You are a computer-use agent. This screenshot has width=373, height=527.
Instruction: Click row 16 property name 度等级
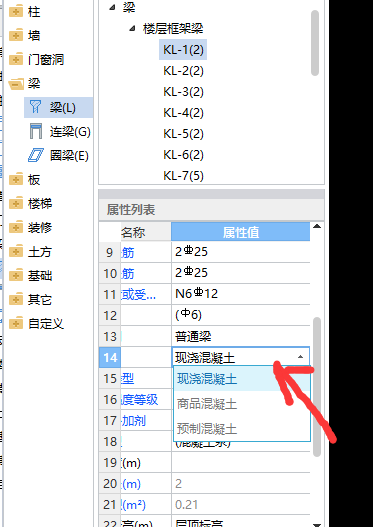139,400
